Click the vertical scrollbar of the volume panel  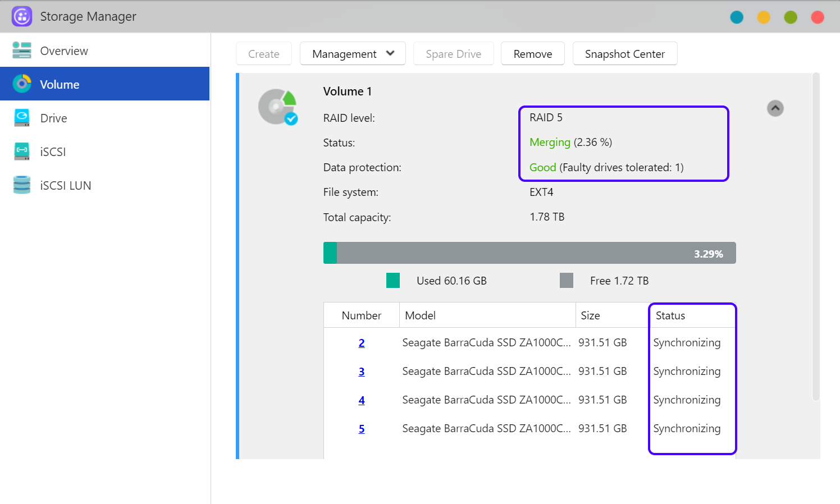click(816, 236)
